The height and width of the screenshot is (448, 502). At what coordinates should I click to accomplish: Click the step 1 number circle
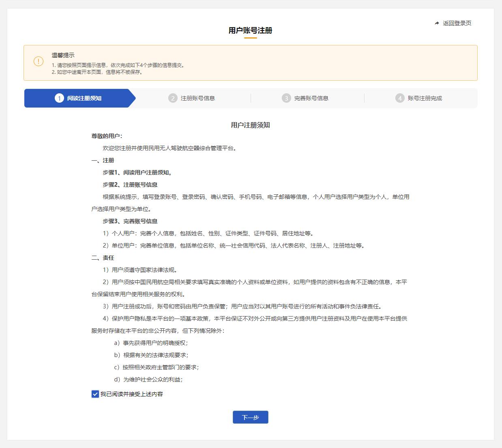tap(59, 98)
